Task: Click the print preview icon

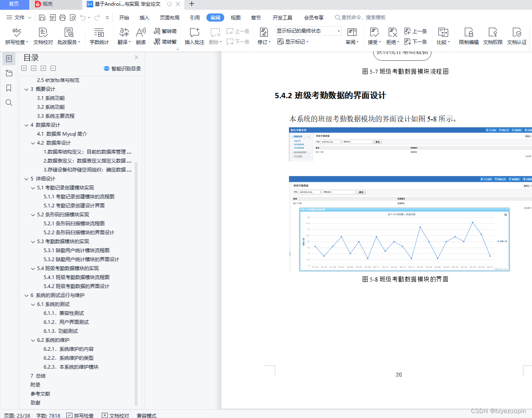Action: (x=73, y=18)
